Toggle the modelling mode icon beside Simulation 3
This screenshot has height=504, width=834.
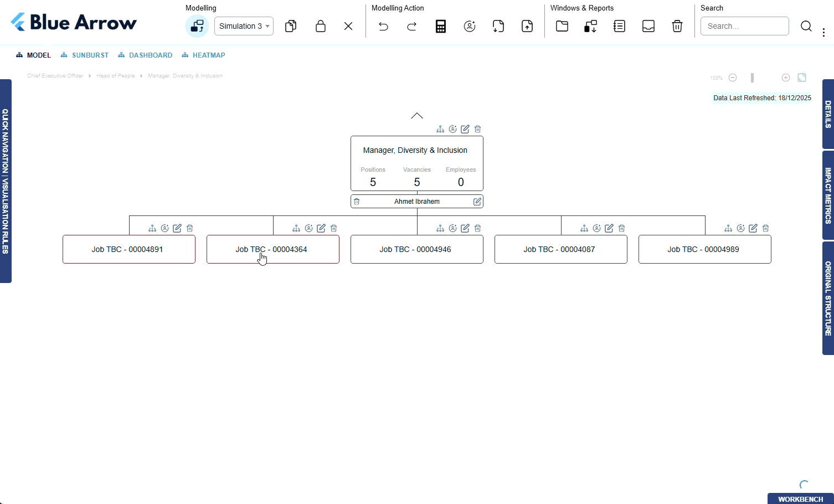tap(197, 26)
